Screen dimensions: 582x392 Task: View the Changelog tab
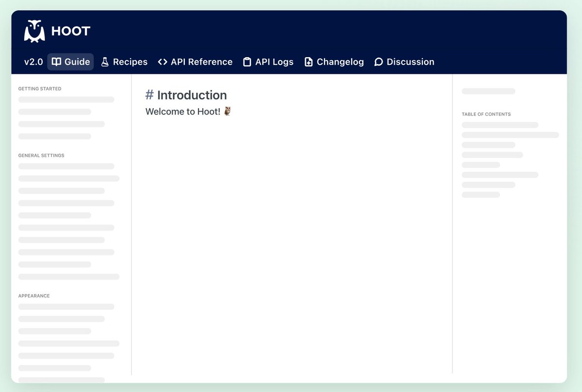[334, 62]
